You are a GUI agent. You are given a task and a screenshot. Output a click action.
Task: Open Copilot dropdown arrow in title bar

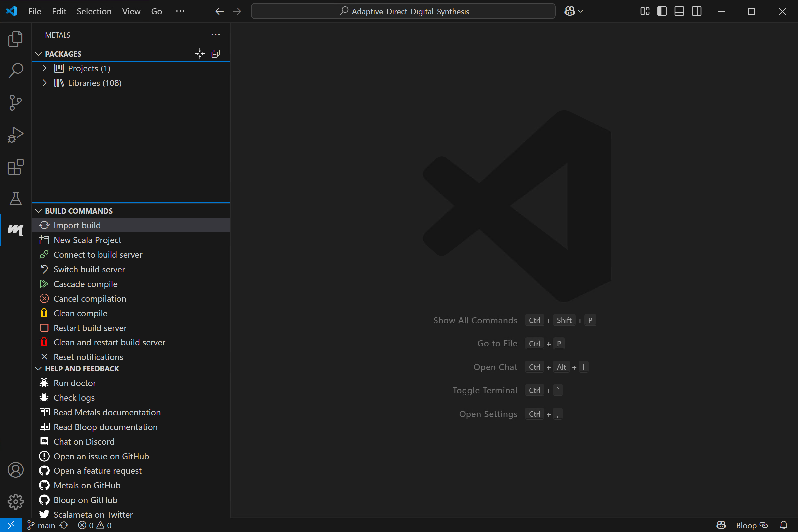tap(581, 11)
